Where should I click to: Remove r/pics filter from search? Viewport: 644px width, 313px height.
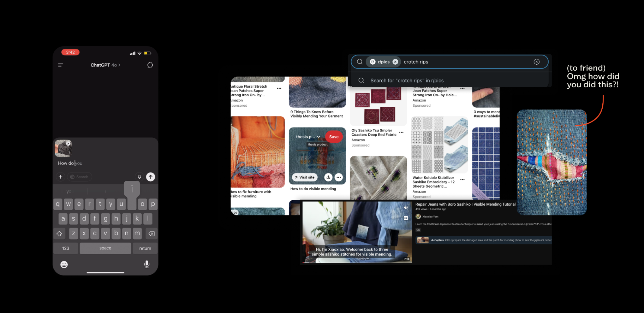tap(395, 62)
